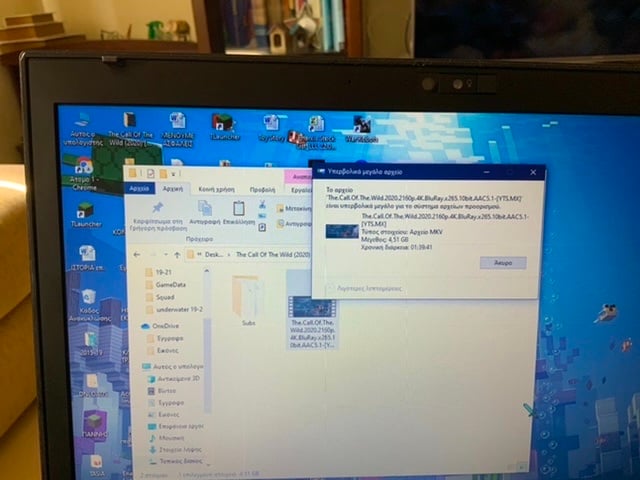
Task: Collapse details via Λιγότερες λεπτομέρειες expander
Action: [x=365, y=289]
